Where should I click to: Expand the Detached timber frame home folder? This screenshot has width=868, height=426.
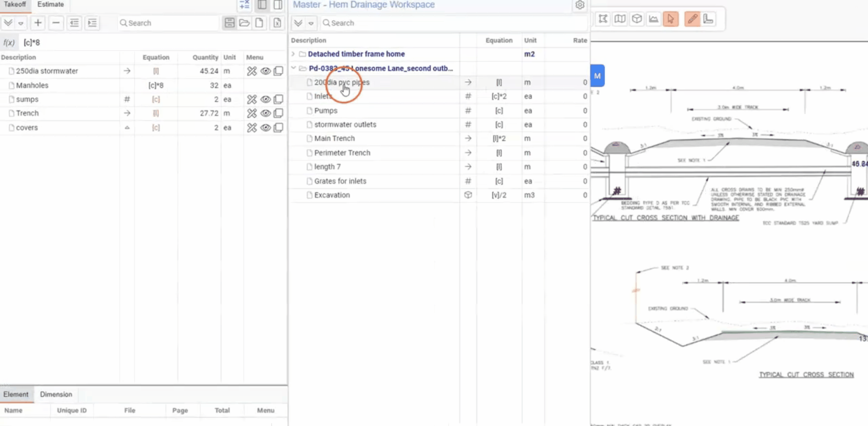[293, 54]
